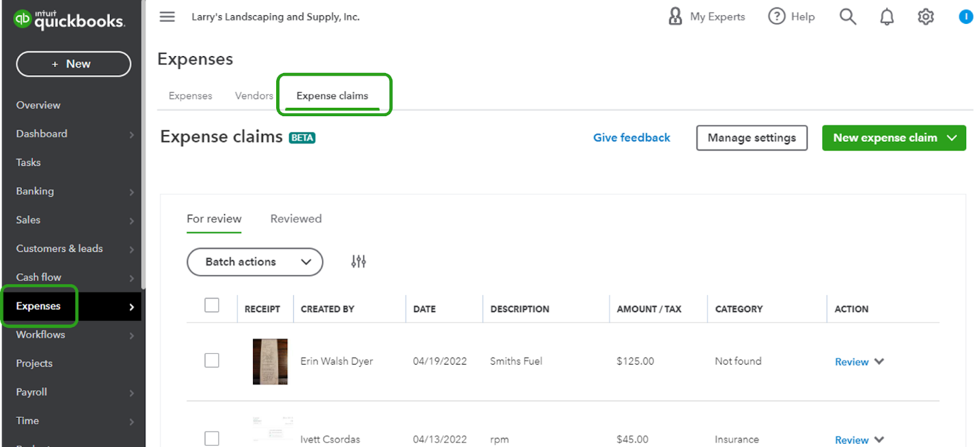
Task: Click the Not found category cell
Action: [738, 361]
